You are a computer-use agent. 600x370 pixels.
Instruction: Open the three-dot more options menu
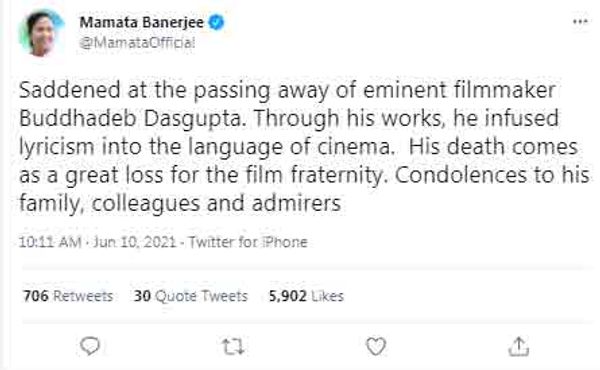(580, 22)
